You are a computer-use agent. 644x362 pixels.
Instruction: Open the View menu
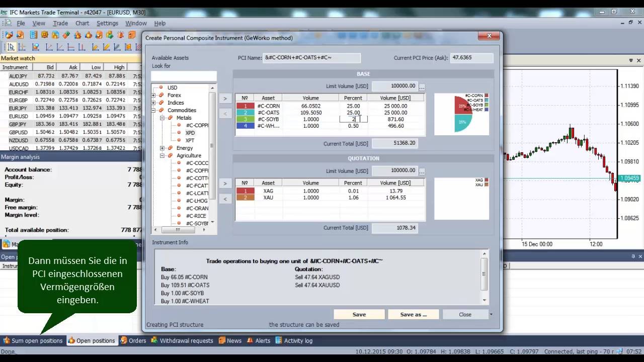pos(39,23)
